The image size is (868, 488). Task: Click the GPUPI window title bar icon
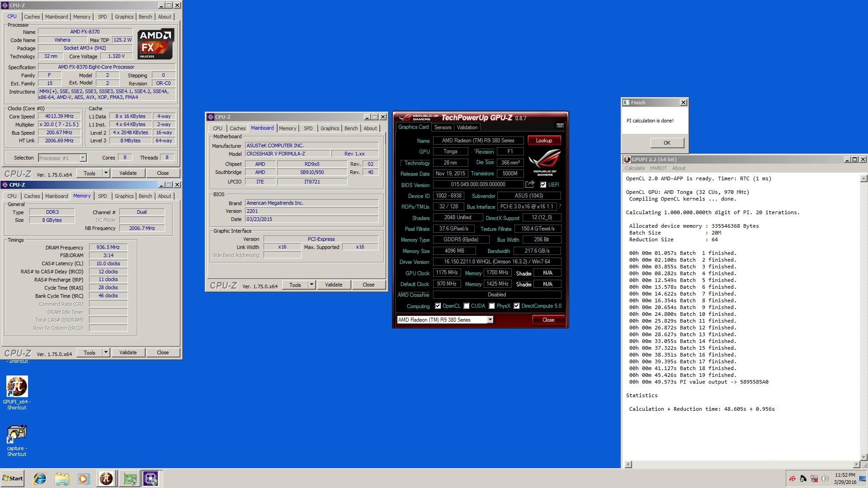pos(627,160)
